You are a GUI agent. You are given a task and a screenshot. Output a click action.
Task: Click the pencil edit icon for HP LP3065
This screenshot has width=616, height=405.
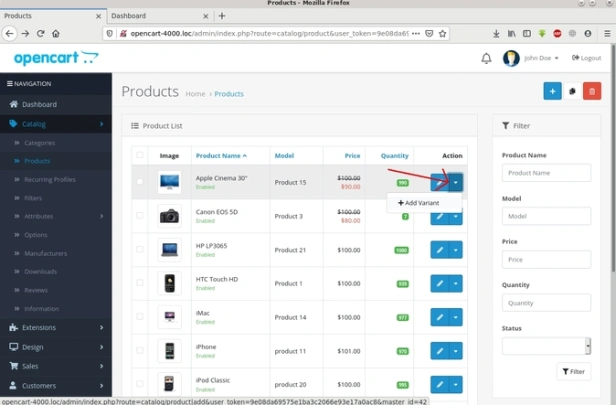[440, 250]
